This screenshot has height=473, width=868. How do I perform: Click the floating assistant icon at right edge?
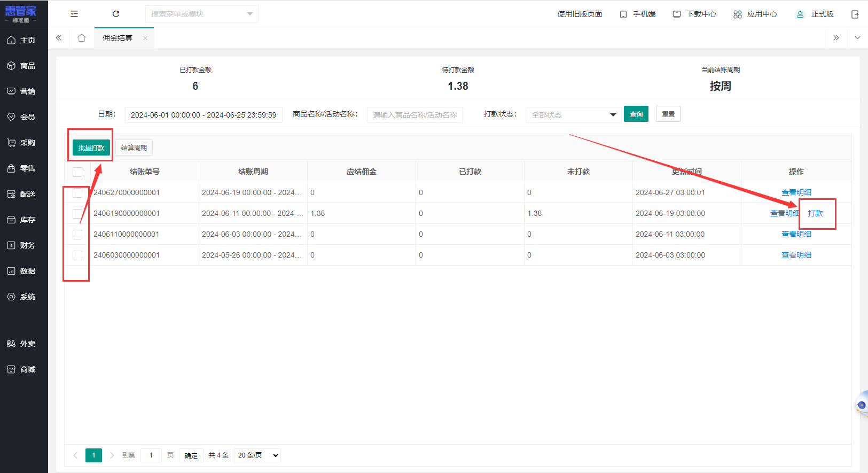click(862, 405)
